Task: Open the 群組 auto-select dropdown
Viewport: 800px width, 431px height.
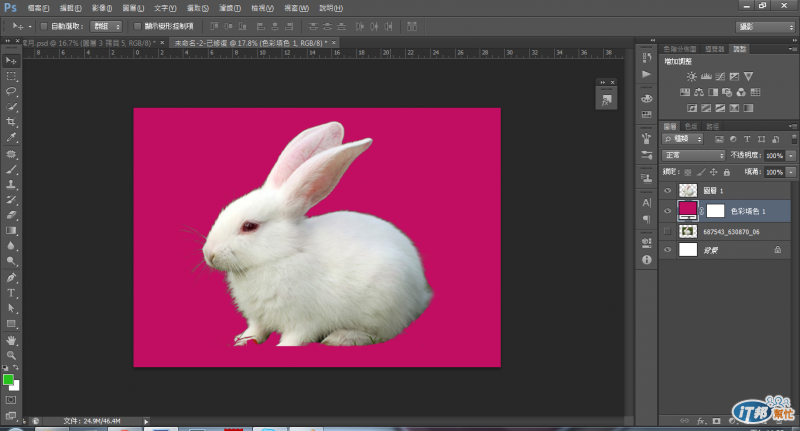Action: 106,26
